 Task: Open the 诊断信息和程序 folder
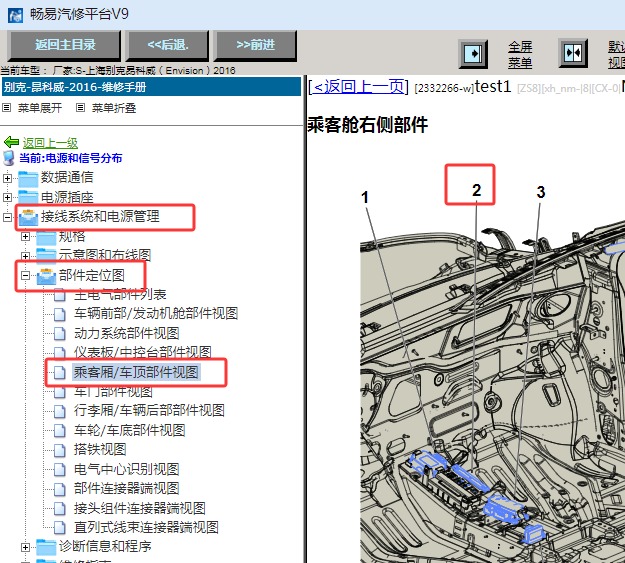click(105, 546)
